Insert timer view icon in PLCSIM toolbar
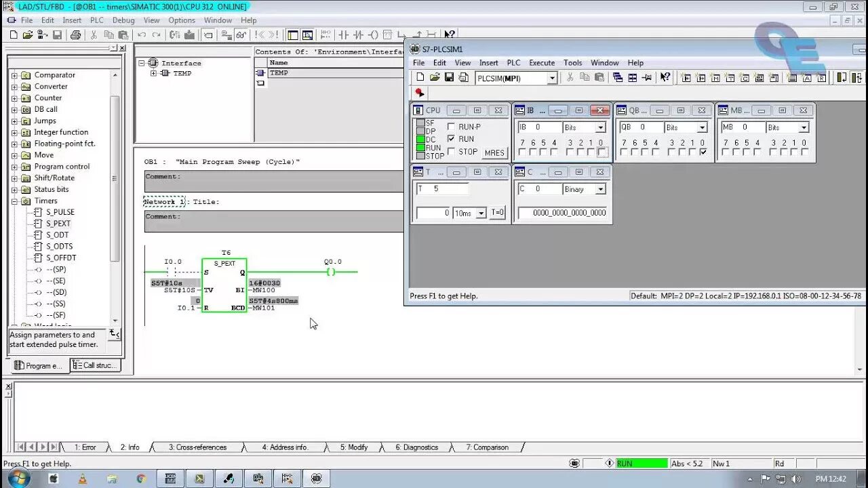This screenshot has width=868, height=488. click(730, 78)
